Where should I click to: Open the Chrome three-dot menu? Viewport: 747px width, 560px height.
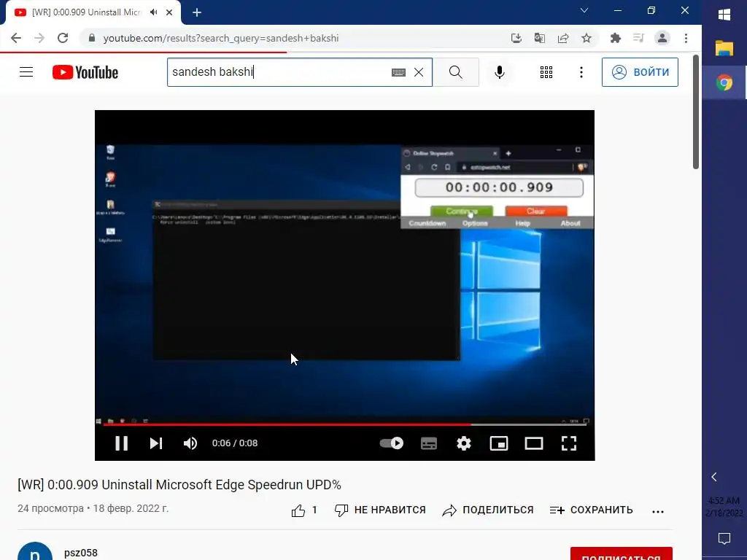click(x=686, y=38)
